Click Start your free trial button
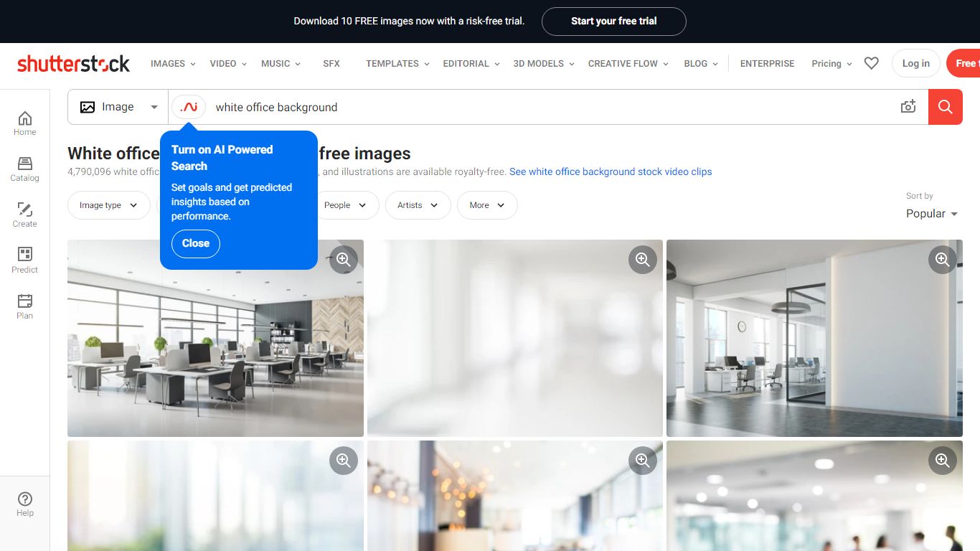The height and width of the screenshot is (551, 980). click(x=614, y=22)
